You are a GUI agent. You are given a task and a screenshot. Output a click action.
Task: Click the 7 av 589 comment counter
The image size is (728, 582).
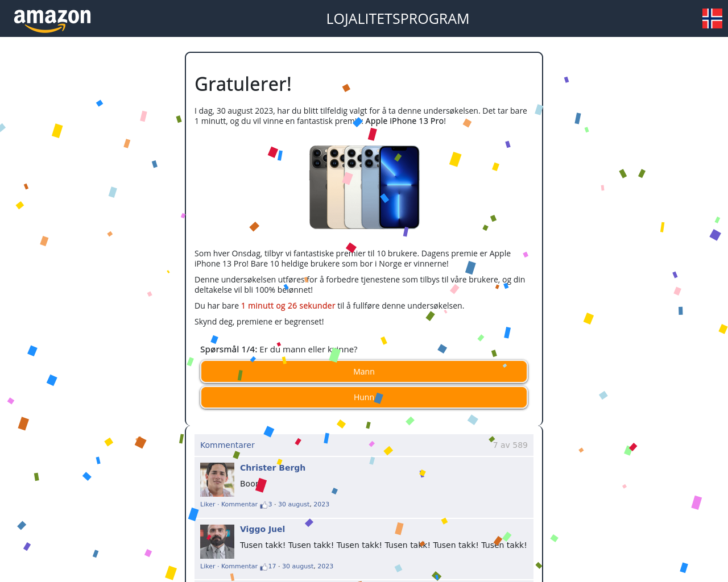point(510,445)
